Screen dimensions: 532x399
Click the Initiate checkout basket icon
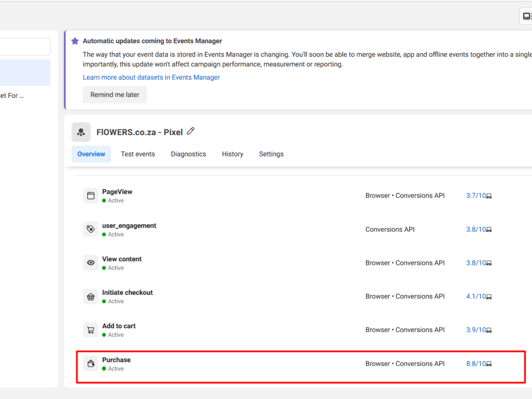click(x=90, y=296)
